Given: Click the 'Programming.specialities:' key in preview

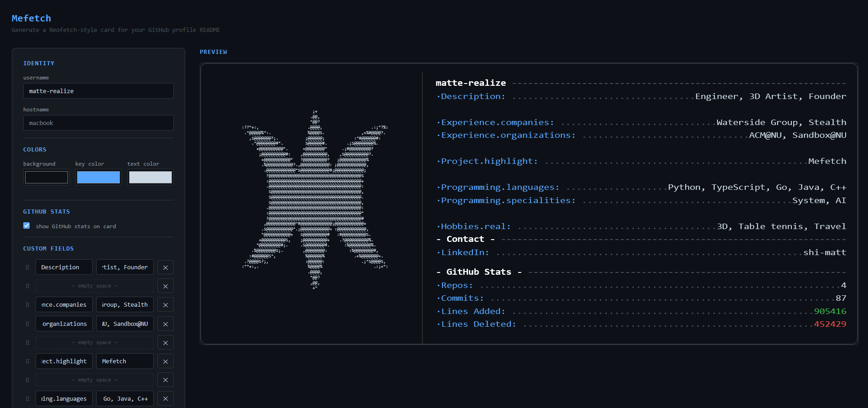Looking at the screenshot, I should [x=506, y=200].
